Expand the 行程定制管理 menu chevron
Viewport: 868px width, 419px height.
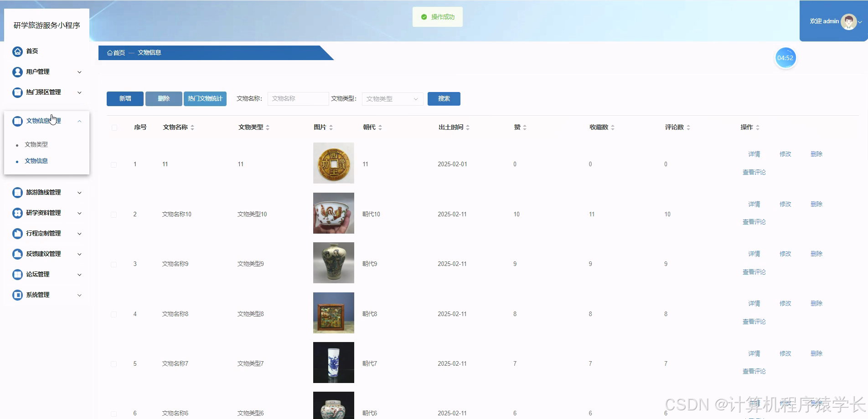pos(79,234)
